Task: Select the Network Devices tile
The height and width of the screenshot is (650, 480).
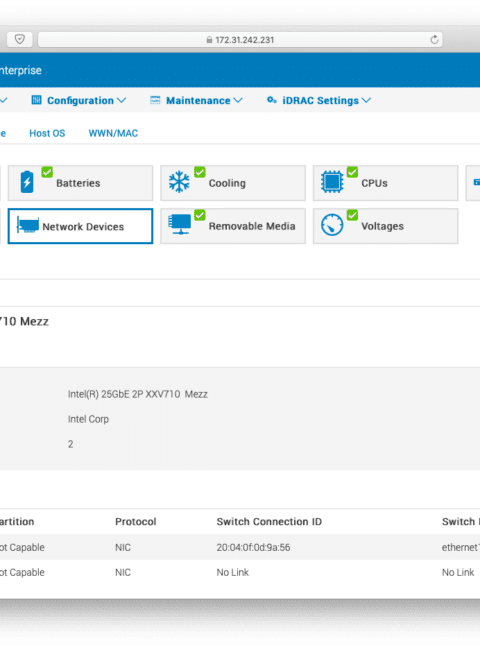Action: [x=80, y=226]
